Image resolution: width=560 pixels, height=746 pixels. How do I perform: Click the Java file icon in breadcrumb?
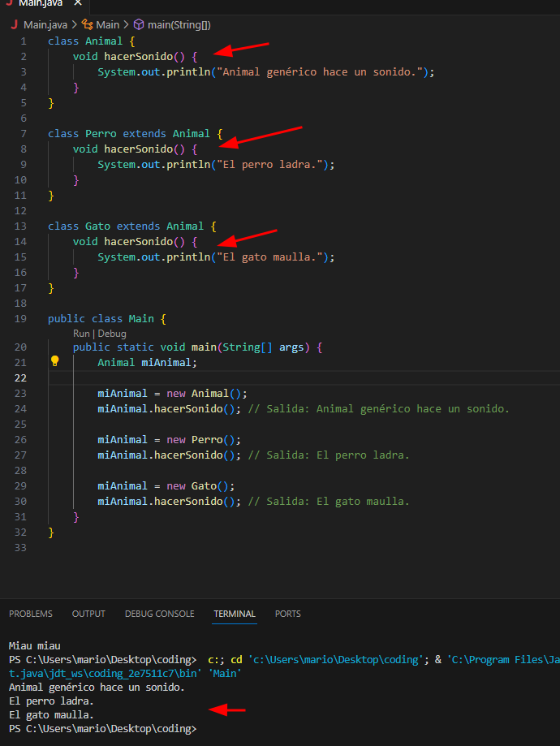click(x=15, y=24)
